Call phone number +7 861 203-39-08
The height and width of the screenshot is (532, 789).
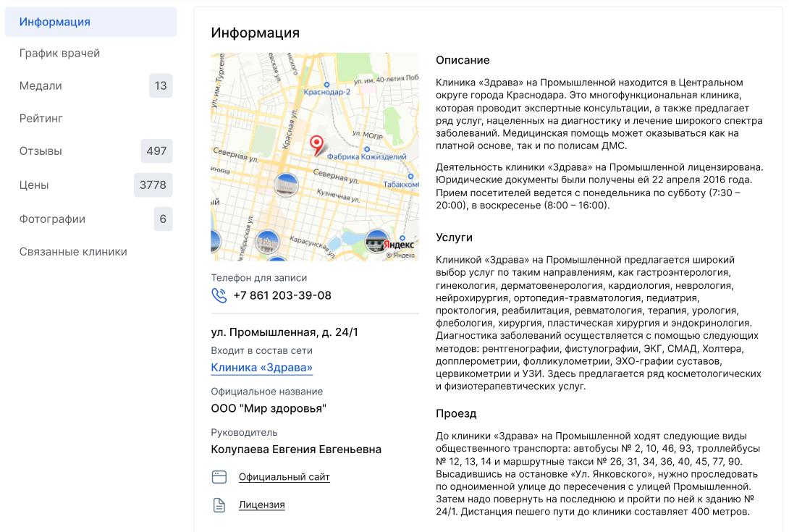[x=282, y=295]
